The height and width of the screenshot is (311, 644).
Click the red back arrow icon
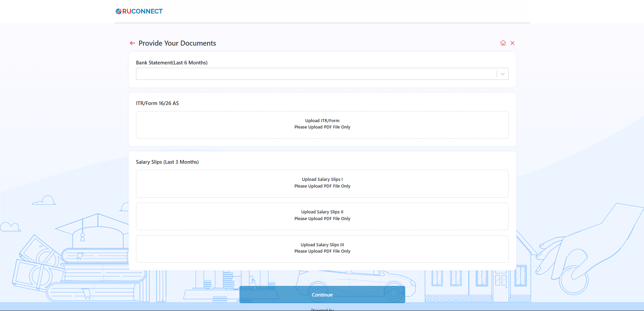[132, 43]
